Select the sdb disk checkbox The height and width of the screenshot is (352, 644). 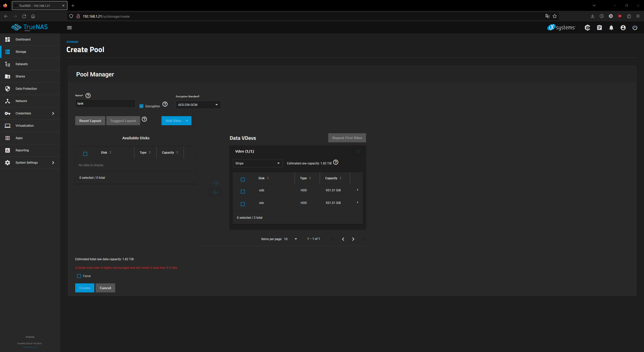click(243, 191)
